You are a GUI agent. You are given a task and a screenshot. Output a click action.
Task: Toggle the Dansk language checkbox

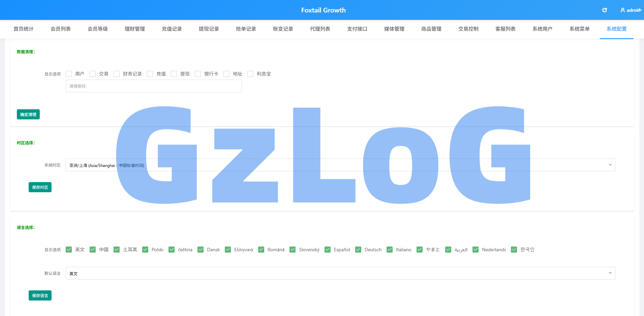201,250
